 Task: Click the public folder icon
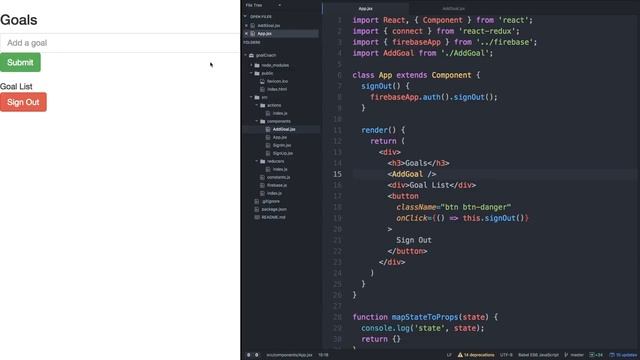tap(257, 73)
